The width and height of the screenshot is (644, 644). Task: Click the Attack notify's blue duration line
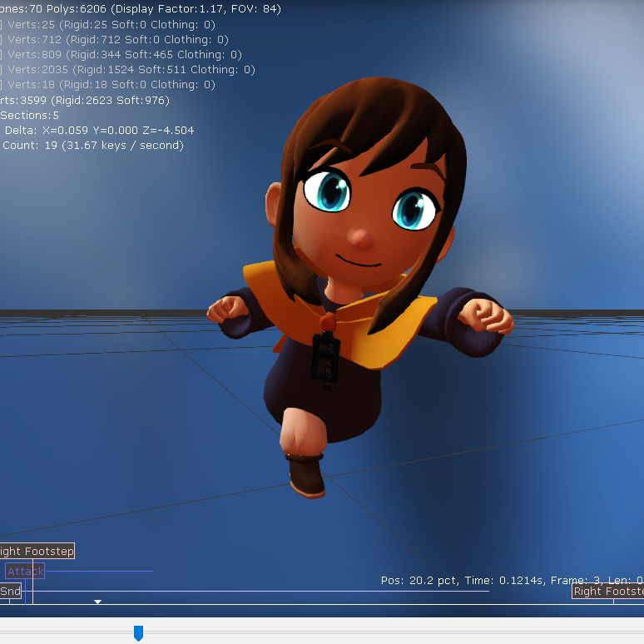[99, 571]
